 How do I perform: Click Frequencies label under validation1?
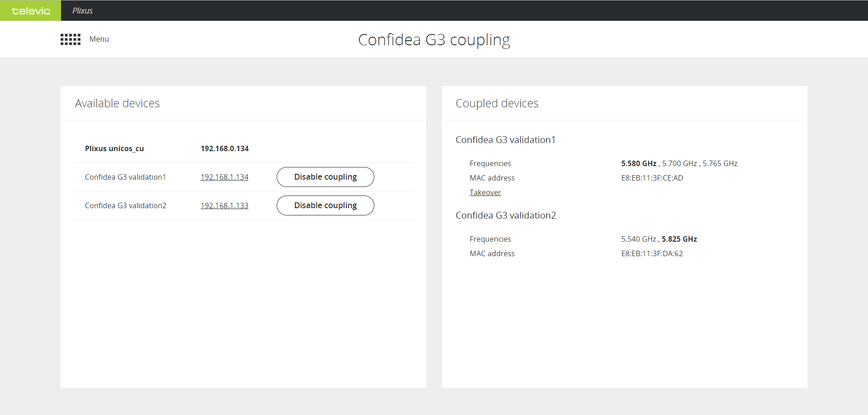[x=490, y=163]
